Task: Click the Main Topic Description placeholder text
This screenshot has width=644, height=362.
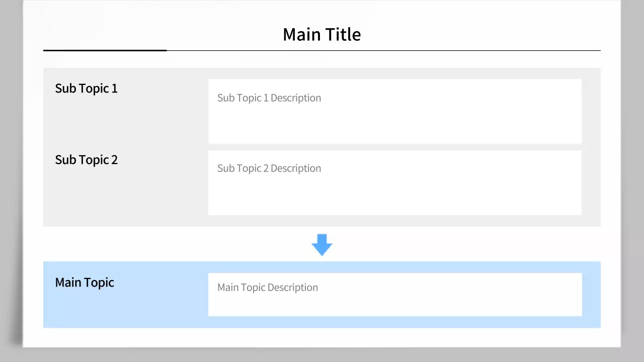Action: coord(267,288)
